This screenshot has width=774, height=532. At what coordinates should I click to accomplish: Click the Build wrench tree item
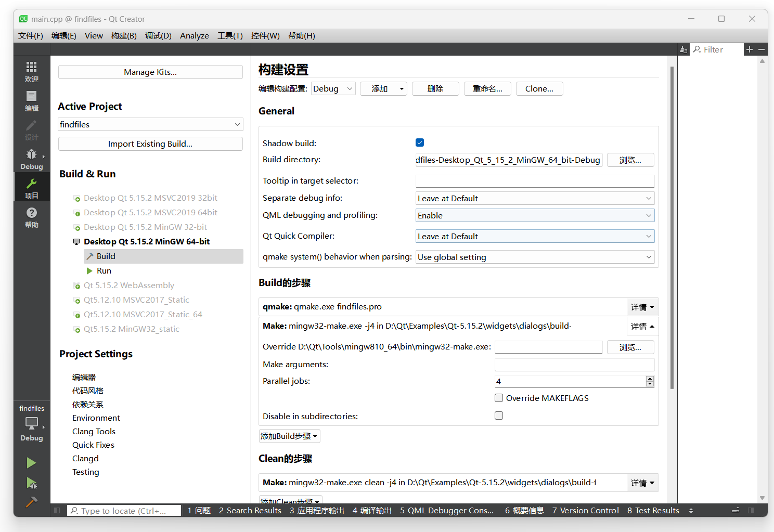tap(163, 256)
